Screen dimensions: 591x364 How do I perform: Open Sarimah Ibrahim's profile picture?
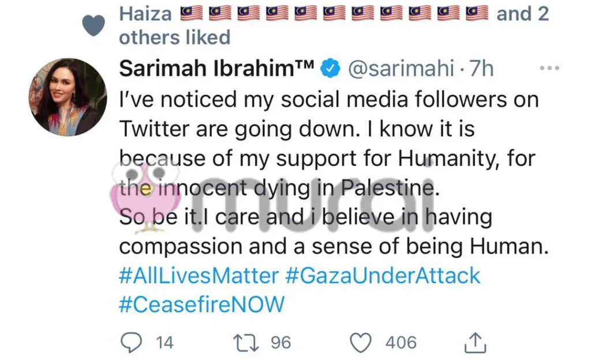(x=68, y=97)
